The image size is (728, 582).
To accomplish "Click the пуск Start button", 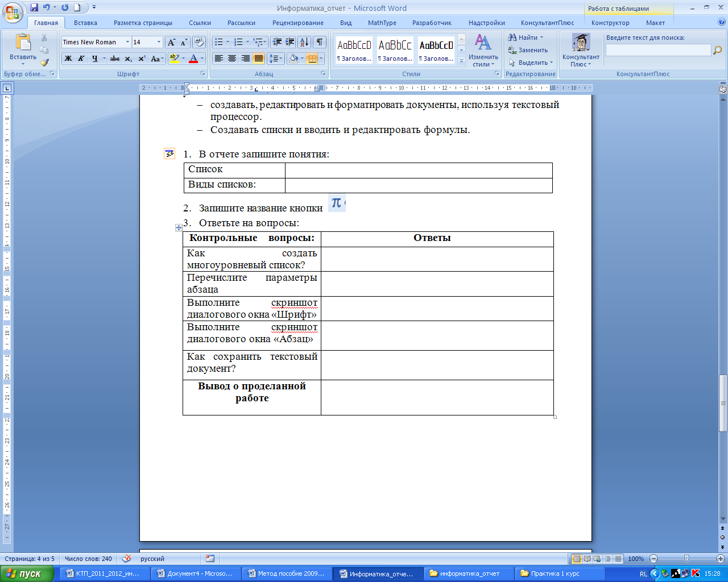I will tap(27, 573).
